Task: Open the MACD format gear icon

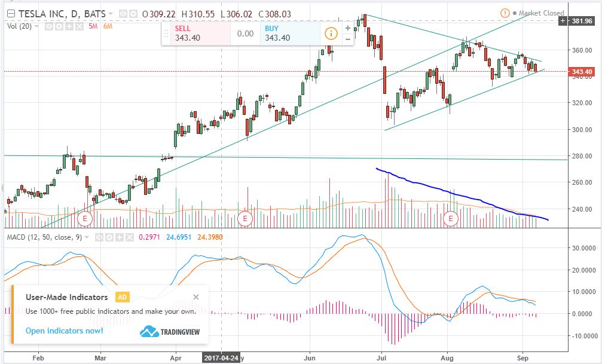Action: point(109,238)
